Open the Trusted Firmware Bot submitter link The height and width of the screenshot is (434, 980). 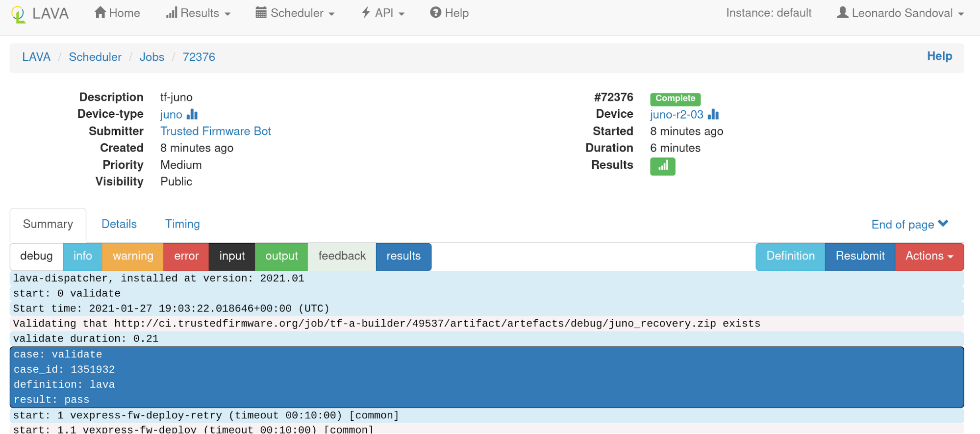216,131
